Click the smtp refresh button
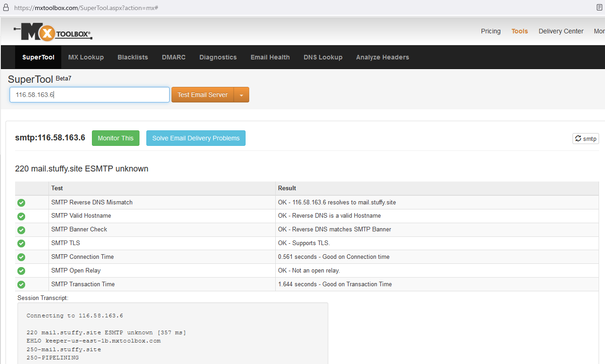Screen dimensions: 605x364 point(585,139)
